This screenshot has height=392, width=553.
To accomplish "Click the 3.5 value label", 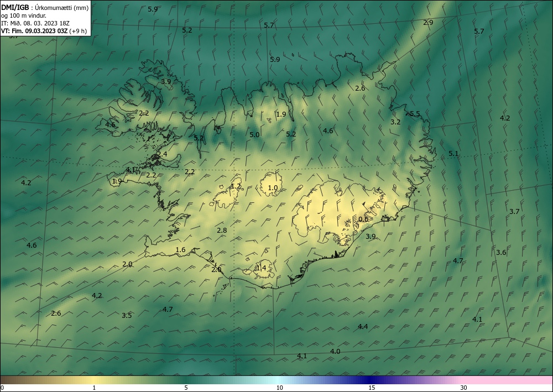I will coord(127,316).
